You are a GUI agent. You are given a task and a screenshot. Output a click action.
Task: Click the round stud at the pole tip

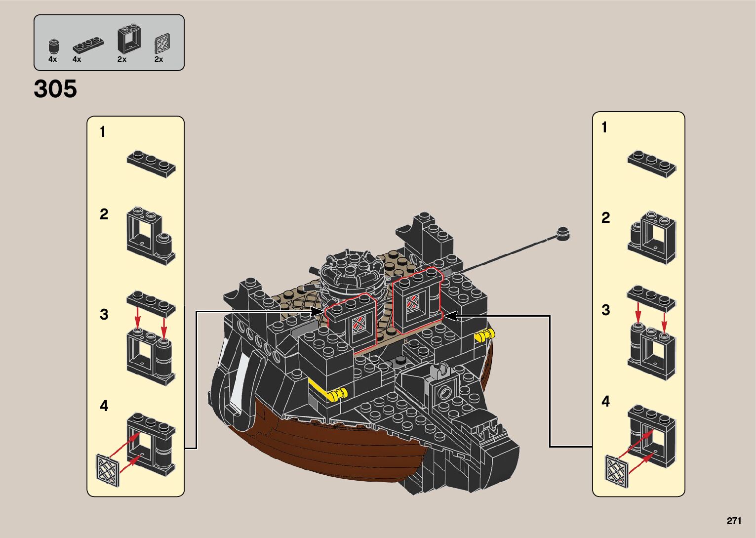pyautogui.click(x=562, y=232)
